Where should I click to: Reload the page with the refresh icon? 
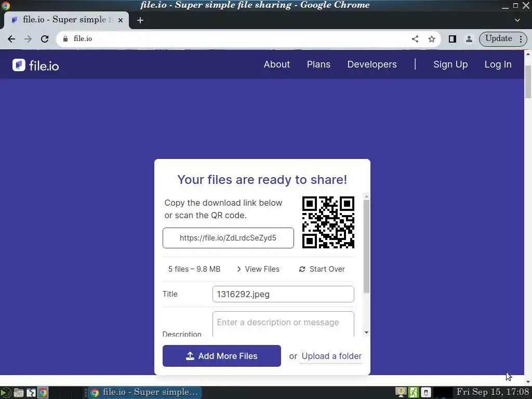45,39
